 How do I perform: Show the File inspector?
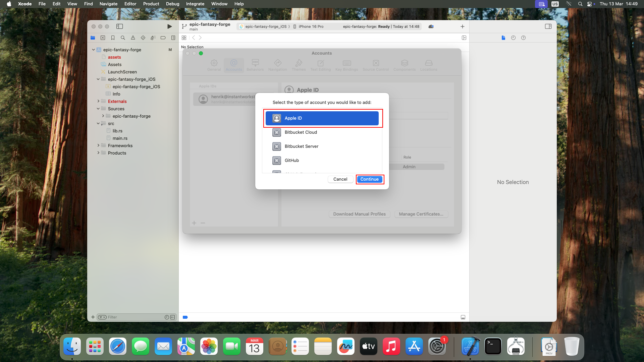pos(503,38)
